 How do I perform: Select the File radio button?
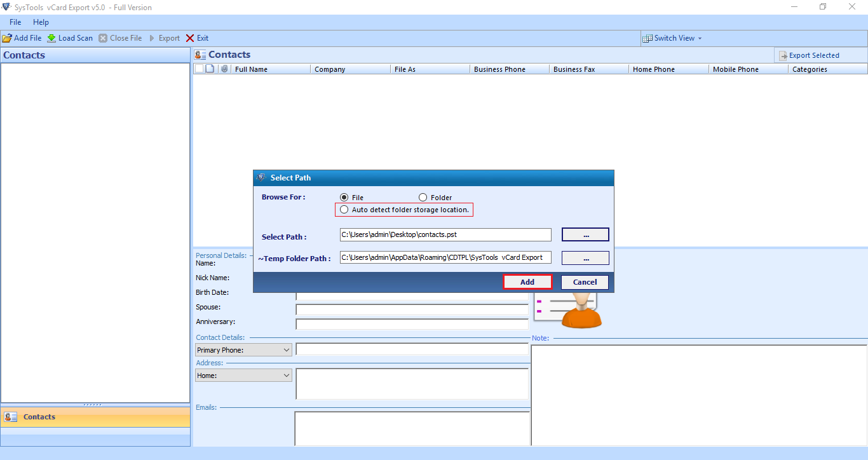tap(344, 197)
